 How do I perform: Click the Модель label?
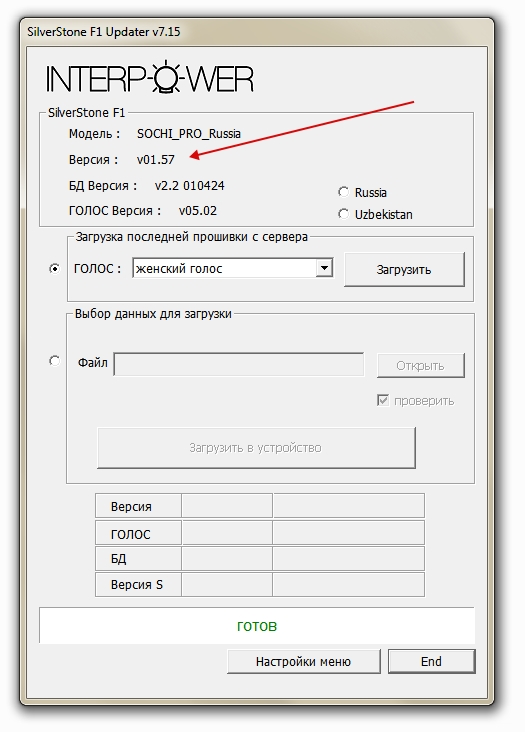pyautogui.click(x=94, y=134)
